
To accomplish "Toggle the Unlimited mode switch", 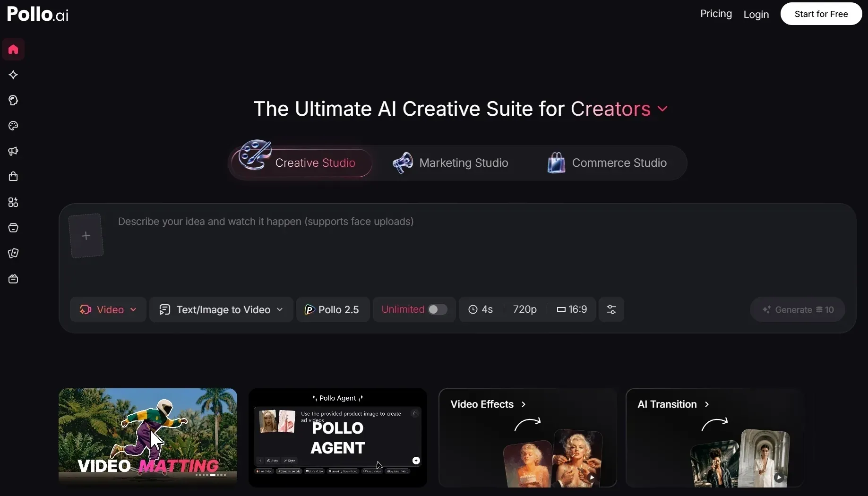I will 437,309.
